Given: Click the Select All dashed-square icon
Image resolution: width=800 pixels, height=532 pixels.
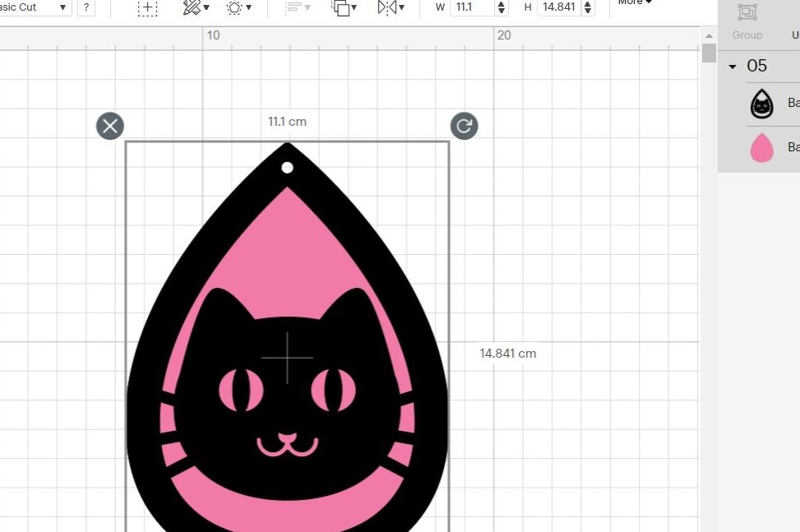Looking at the screenshot, I should [x=147, y=7].
